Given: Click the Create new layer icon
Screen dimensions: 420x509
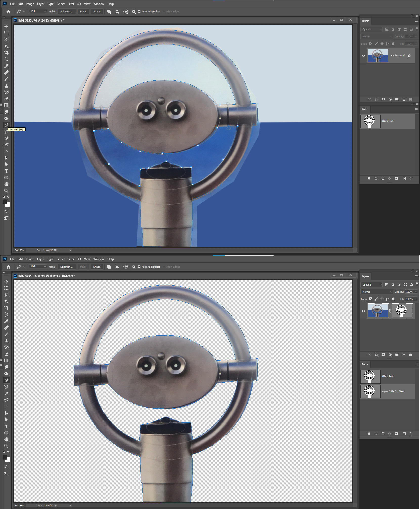Looking at the screenshot, I should pyautogui.click(x=404, y=355).
